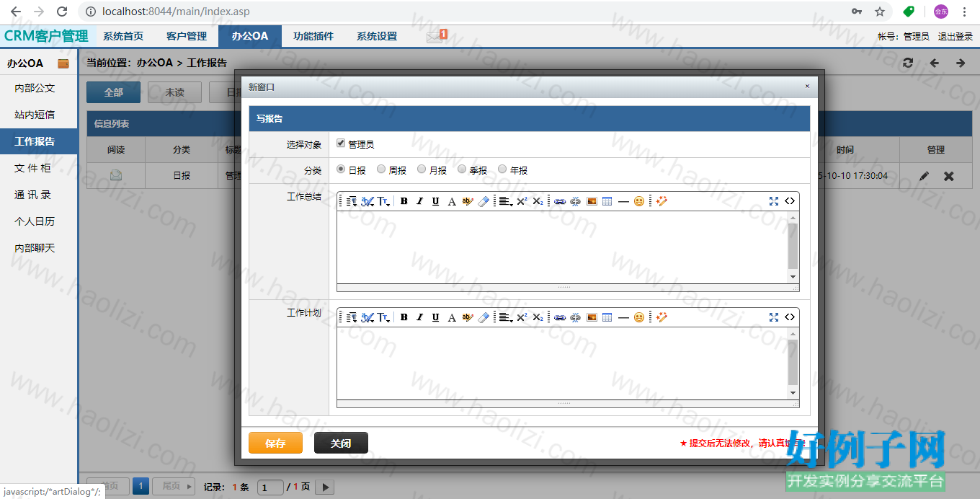Select the 季报 category radio button

point(463,169)
